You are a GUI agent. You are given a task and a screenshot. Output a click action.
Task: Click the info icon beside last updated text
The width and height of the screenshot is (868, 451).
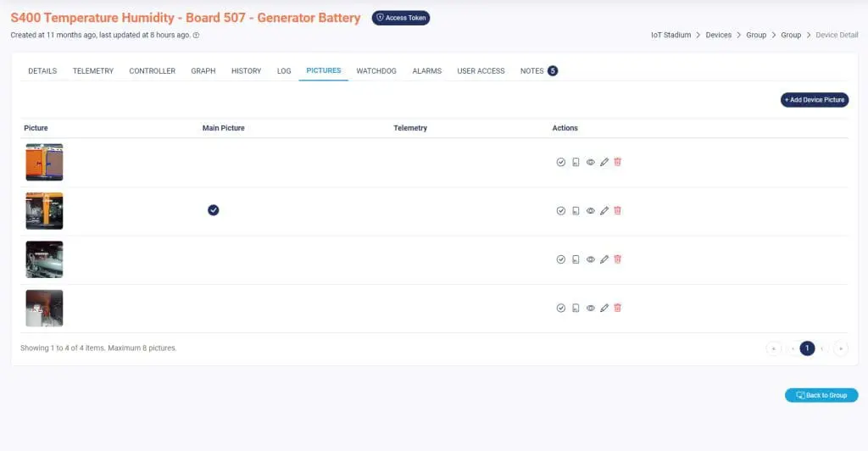point(197,36)
